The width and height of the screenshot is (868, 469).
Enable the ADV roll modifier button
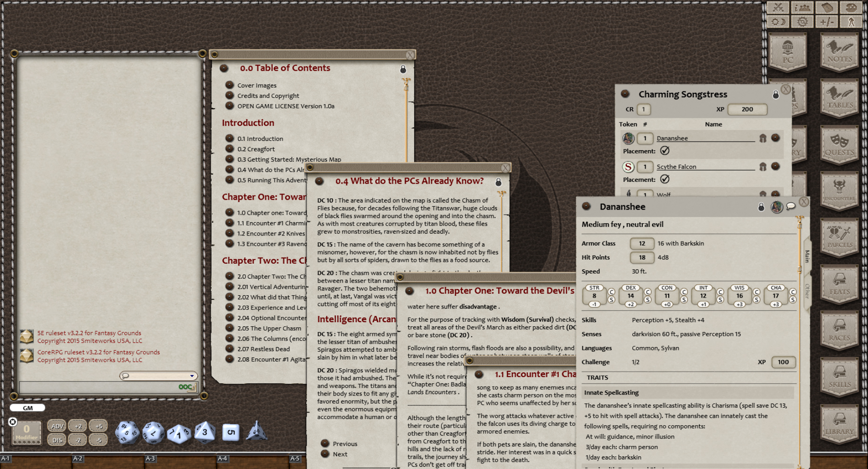coord(57,426)
